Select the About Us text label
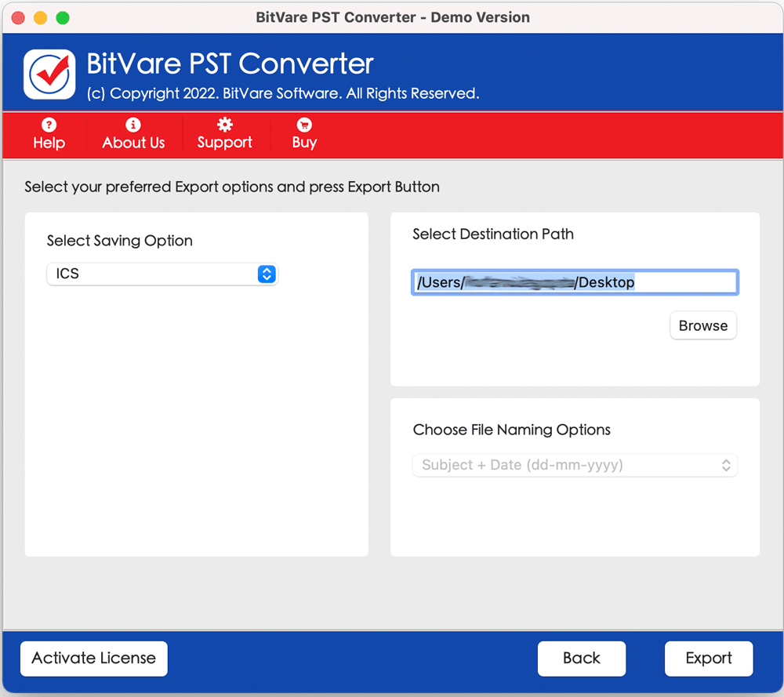Screen dimensions: 784x697 (133, 143)
